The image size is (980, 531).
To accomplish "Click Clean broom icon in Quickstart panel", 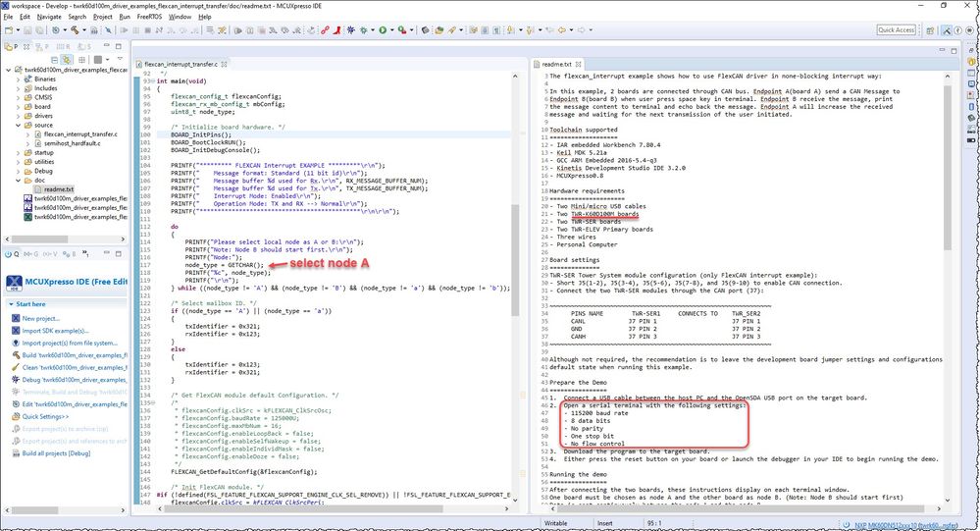I will click(16, 368).
